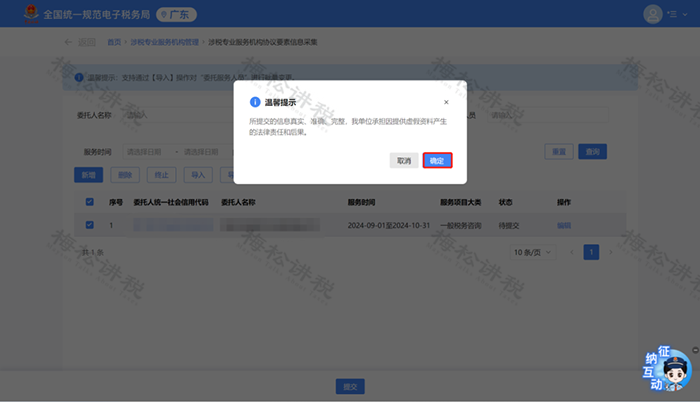Click the 返回 back arrow
The image size is (700, 402).
tap(68, 42)
